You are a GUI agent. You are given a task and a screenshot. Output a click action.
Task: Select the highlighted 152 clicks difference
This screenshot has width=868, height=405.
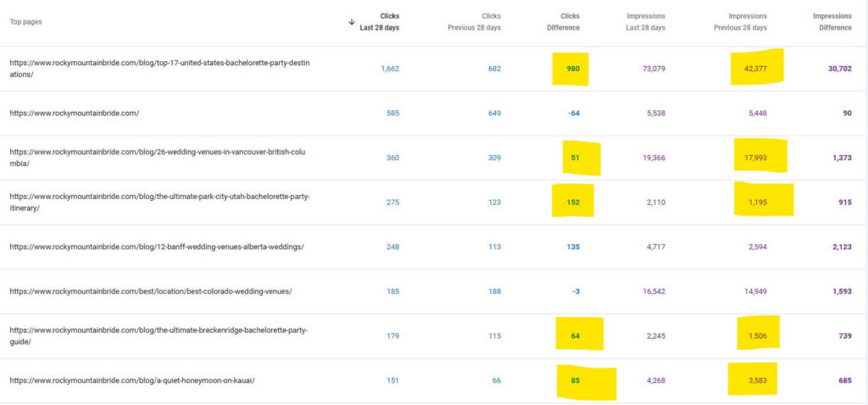pyautogui.click(x=573, y=202)
